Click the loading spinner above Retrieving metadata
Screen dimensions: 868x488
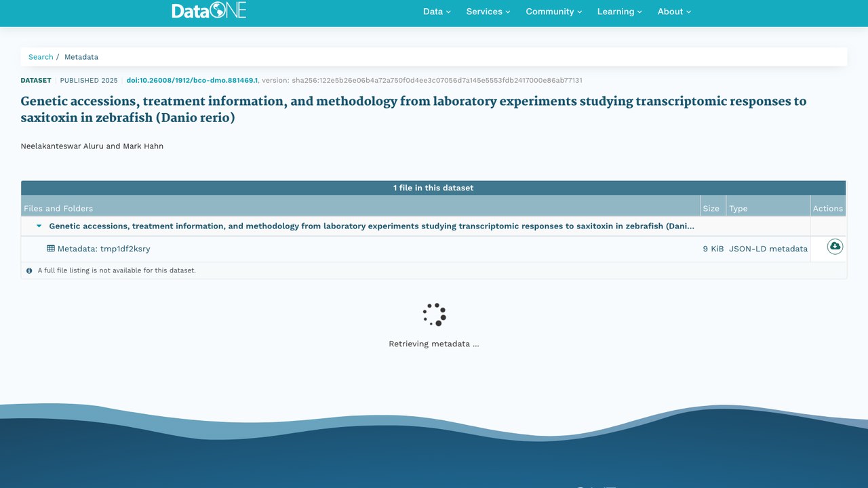point(434,314)
